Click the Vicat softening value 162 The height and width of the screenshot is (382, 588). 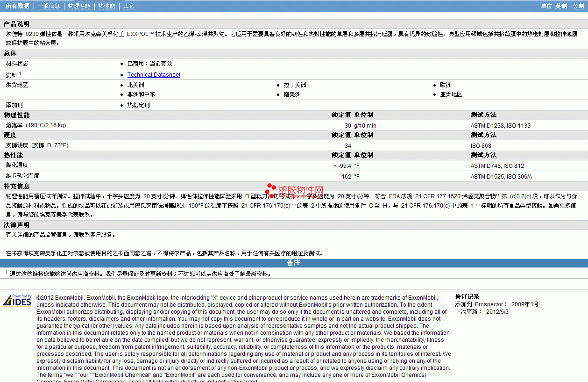(347, 177)
